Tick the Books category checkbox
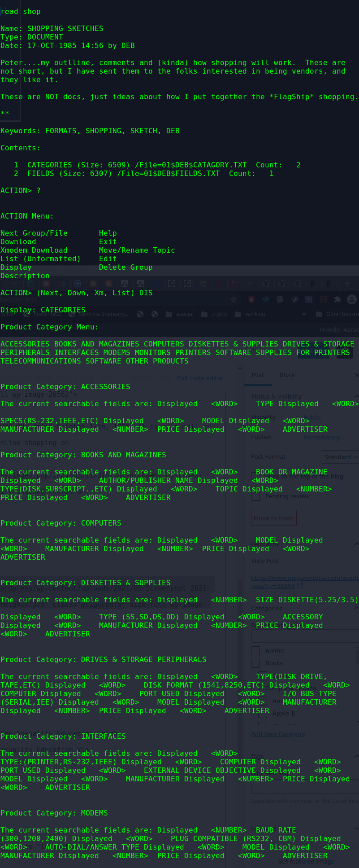Image resolution: width=359 pixels, height=868 pixels. click(255, 663)
